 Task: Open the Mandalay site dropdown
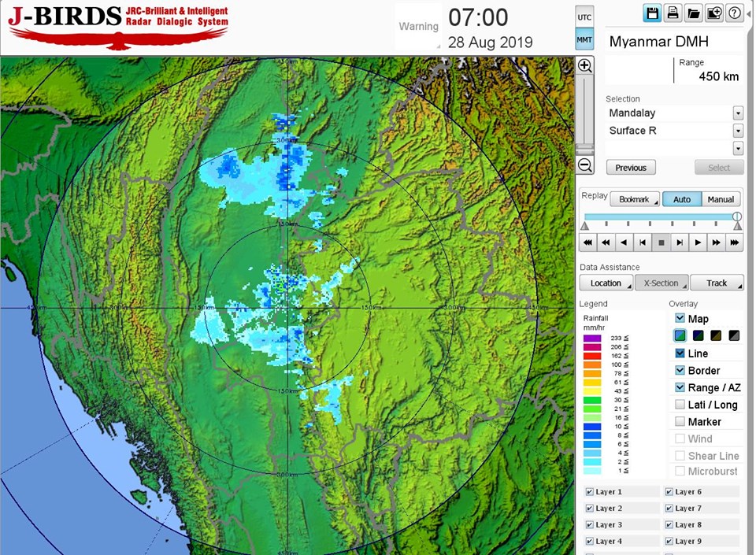coord(738,113)
